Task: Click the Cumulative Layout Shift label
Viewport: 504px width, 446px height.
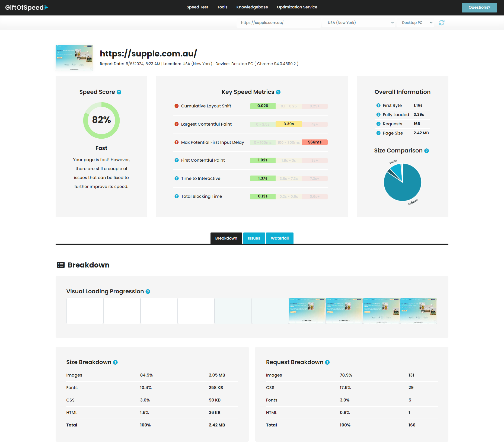Action: point(206,106)
